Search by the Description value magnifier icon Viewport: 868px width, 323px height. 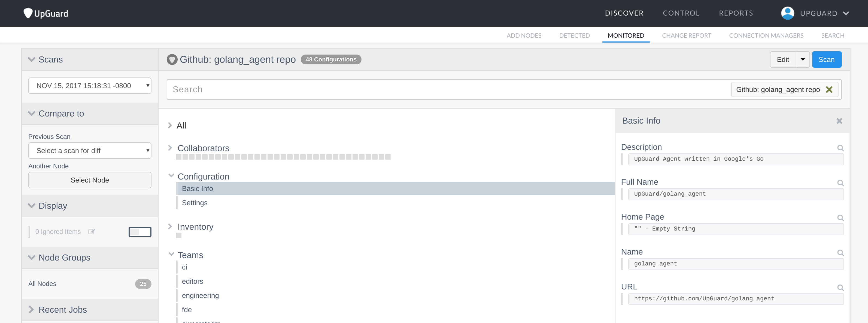click(x=840, y=148)
